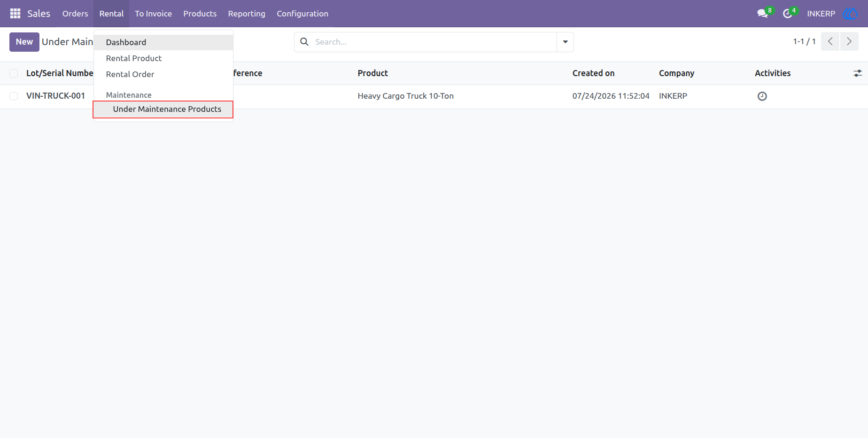Click the 07/24/2026 11:52:04 date cell

click(611, 96)
